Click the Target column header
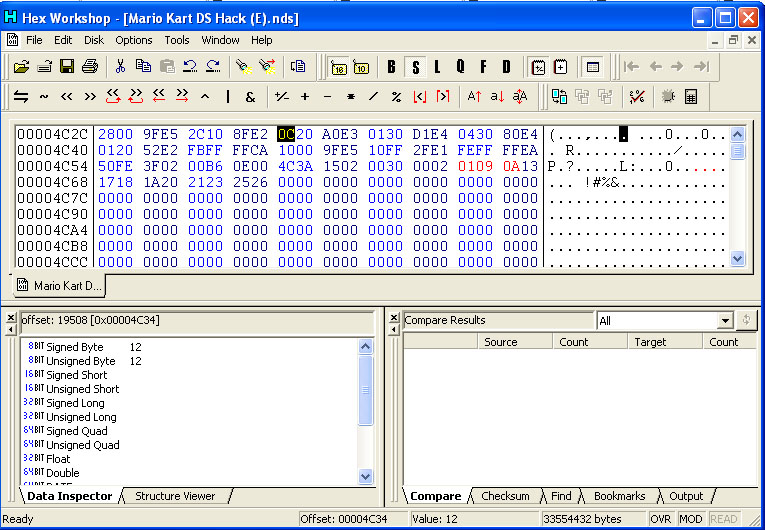765x530 pixels. pyautogui.click(x=664, y=342)
